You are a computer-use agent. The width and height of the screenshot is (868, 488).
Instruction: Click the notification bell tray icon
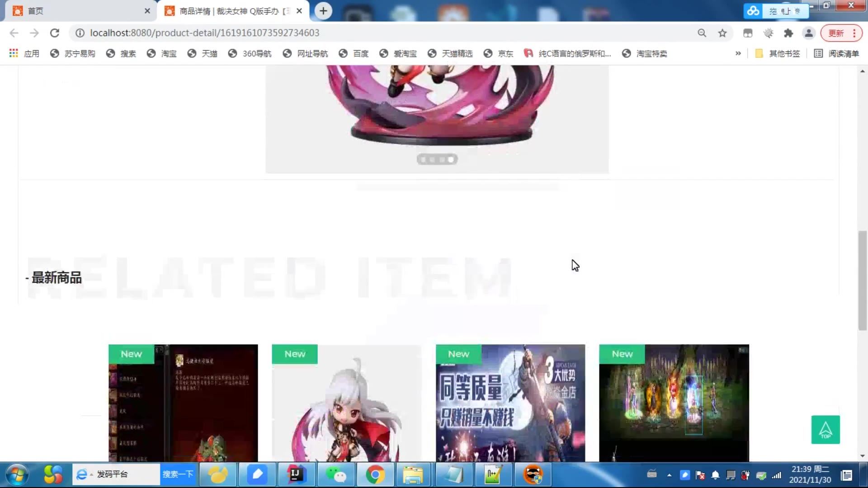click(715, 475)
